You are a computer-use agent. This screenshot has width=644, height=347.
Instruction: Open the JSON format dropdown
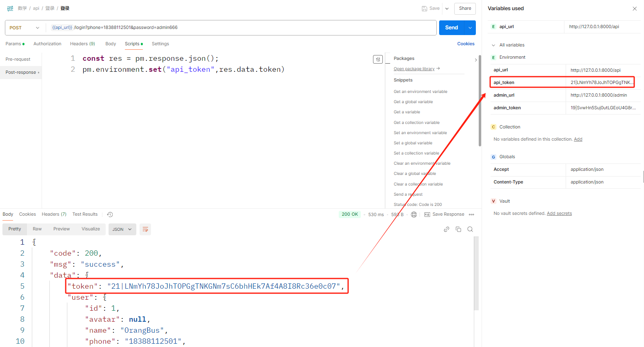tap(122, 230)
